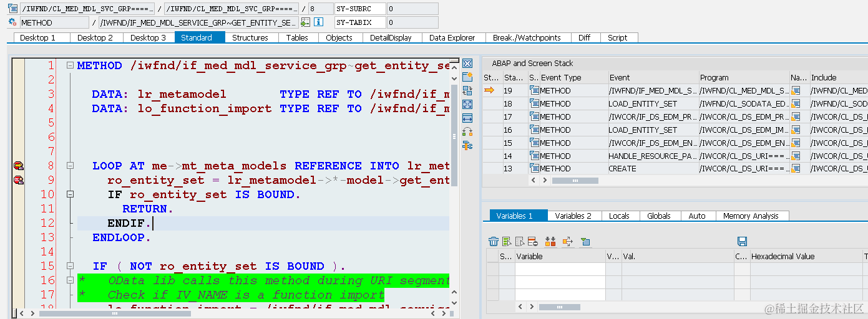Image resolution: width=868 pixels, height=319 pixels.
Task: Click the method icon in stack row 14
Action: click(x=534, y=156)
